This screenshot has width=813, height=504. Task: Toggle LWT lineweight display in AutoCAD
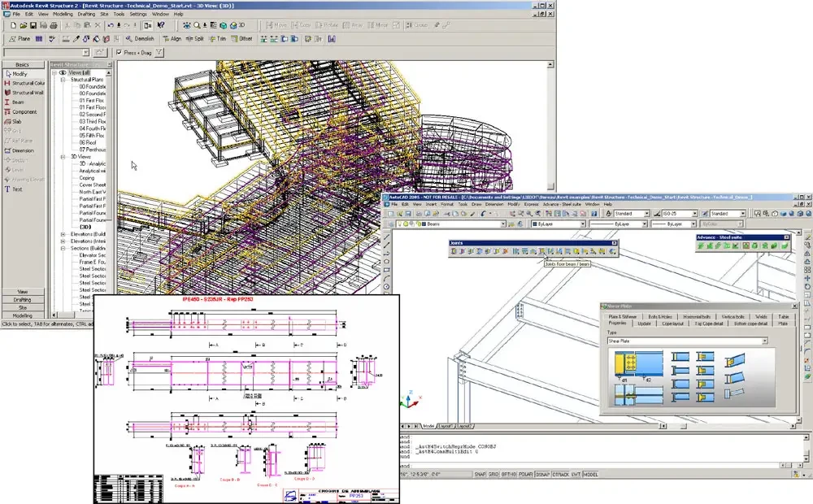(x=576, y=475)
